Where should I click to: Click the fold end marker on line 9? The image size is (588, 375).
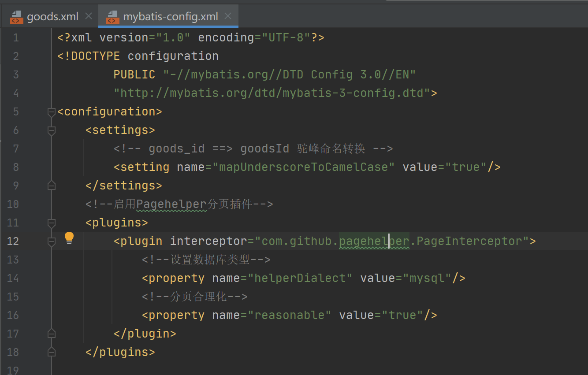click(x=52, y=186)
